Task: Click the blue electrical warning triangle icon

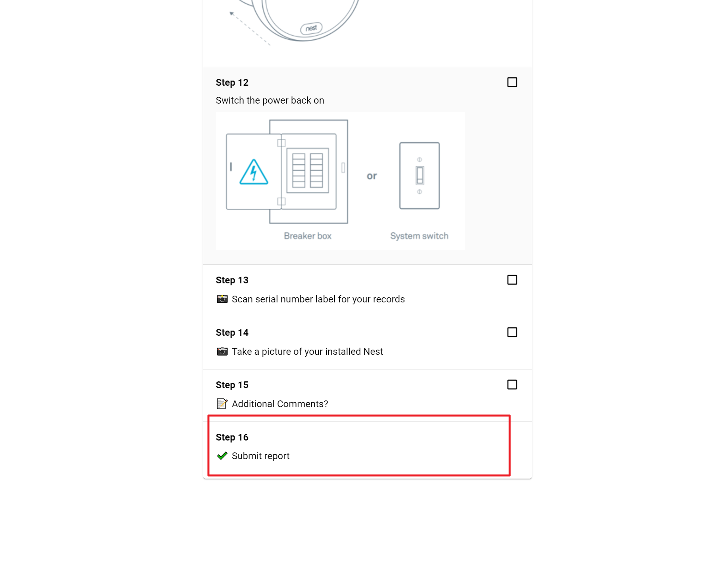Action: [x=254, y=172]
